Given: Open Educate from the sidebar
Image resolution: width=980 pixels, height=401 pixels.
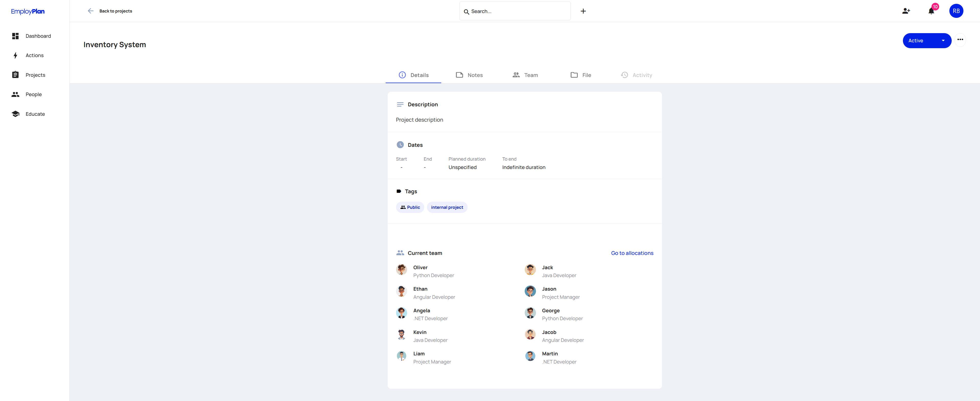Looking at the screenshot, I should [x=35, y=114].
